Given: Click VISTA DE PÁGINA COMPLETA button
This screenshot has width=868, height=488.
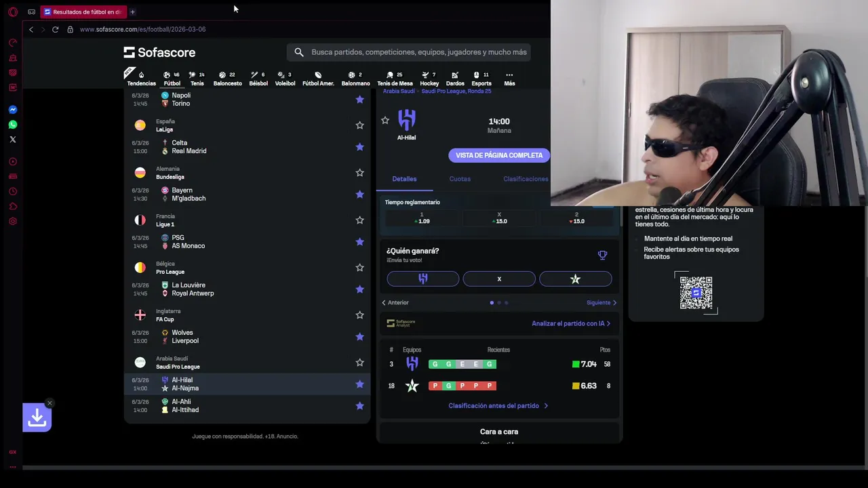Looking at the screenshot, I should 499,155.
